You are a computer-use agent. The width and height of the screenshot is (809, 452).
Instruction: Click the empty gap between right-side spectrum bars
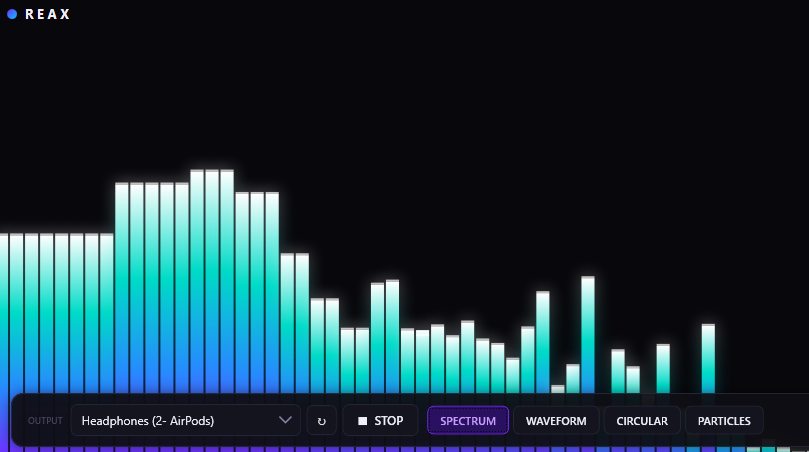click(x=685, y=370)
